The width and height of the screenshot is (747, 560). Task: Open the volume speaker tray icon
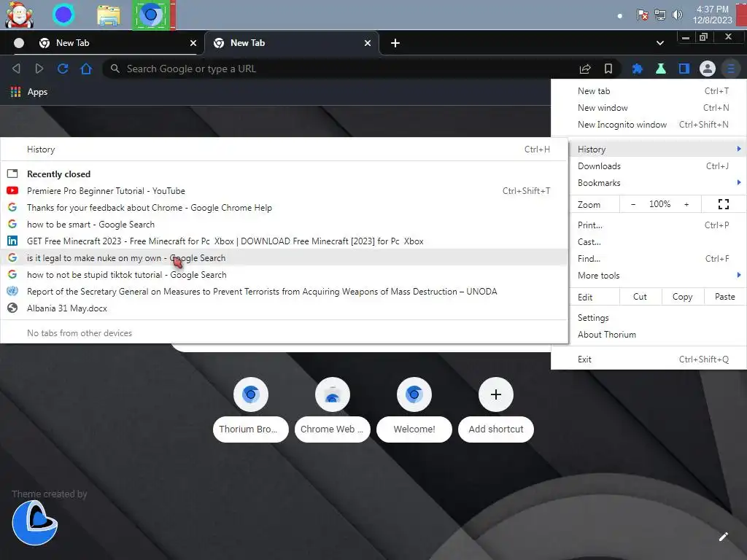click(x=677, y=15)
